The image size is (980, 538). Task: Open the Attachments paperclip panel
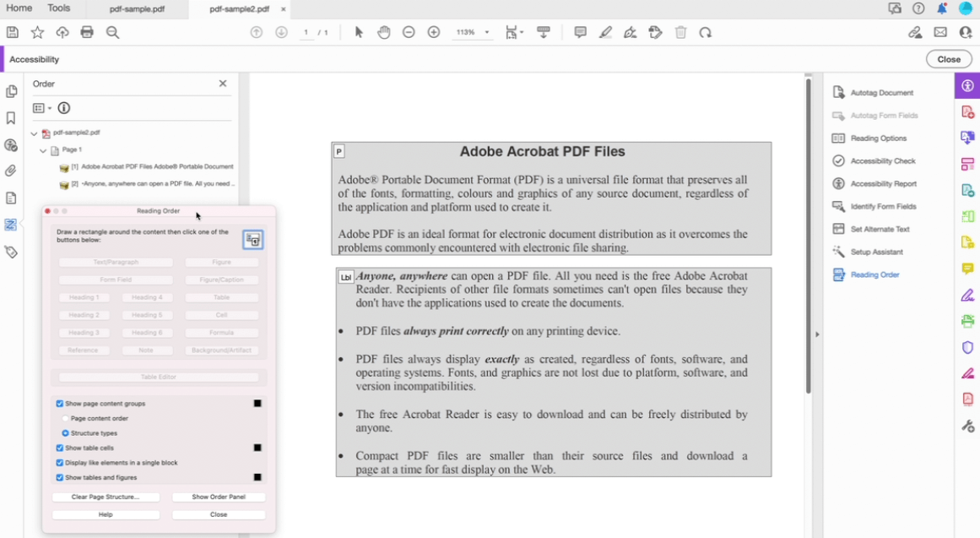point(11,171)
